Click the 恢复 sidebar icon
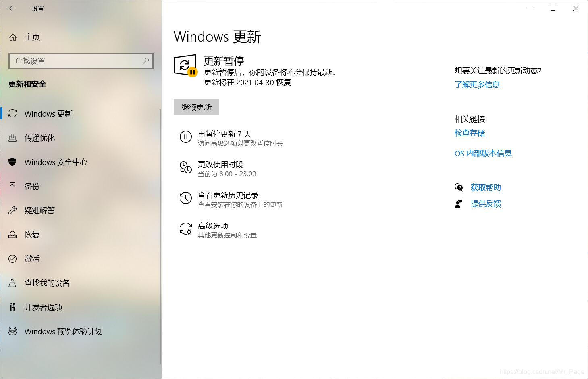The width and height of the screenshot is (588, 379). click(12, 235)
